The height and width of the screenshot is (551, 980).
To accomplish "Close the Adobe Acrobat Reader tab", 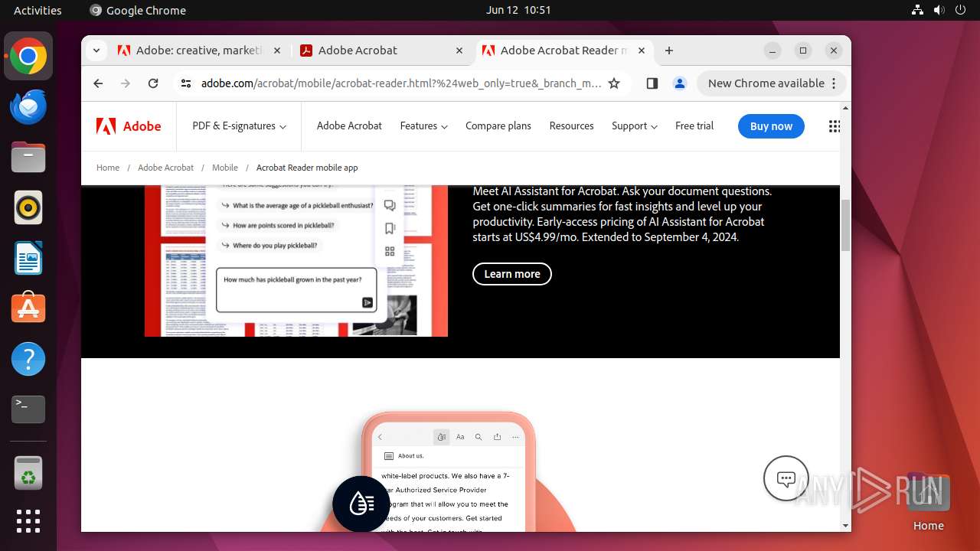I will (x=642, y=51).
